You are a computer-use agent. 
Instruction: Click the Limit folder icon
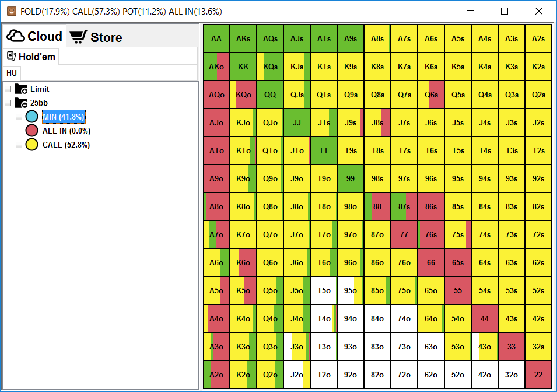tap(21, 89)
